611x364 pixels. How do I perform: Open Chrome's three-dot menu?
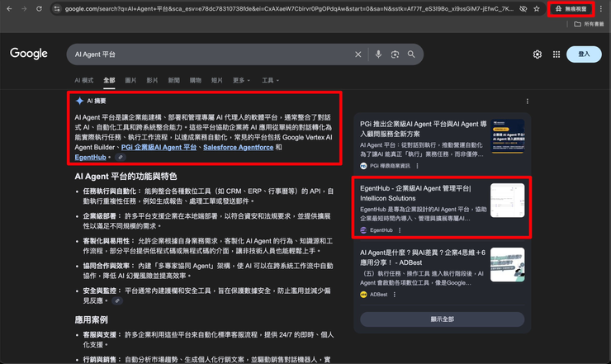point(601,8)
